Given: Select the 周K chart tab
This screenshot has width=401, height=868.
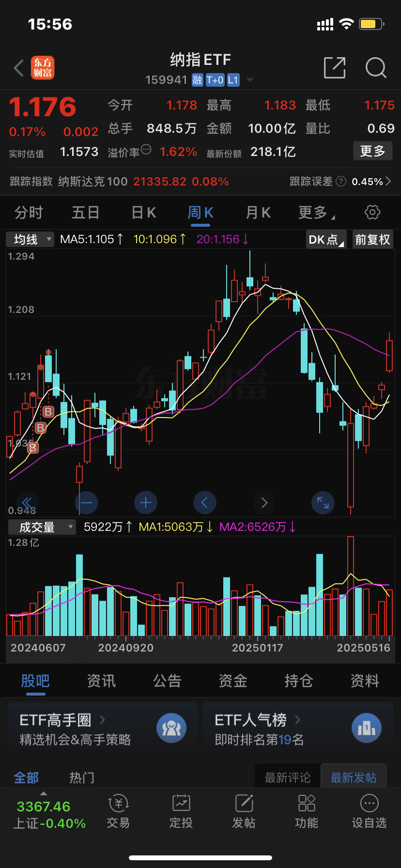Looking at the screenshot, I should (200, 212).
